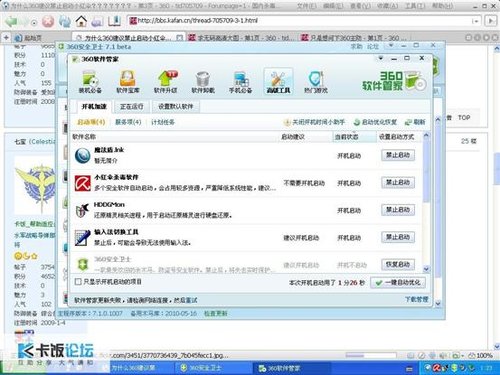Switch to 正在运行 tab
This screenshot has height=375, width=500.
click(132, 107)
